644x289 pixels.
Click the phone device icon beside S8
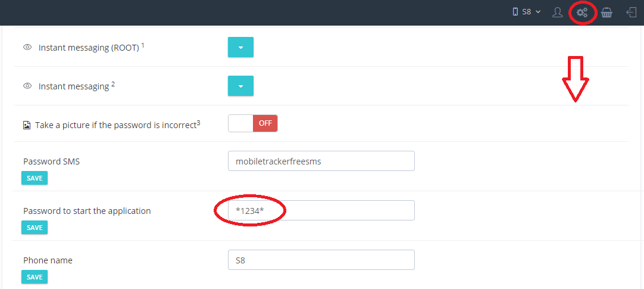(x=515, y=12)
